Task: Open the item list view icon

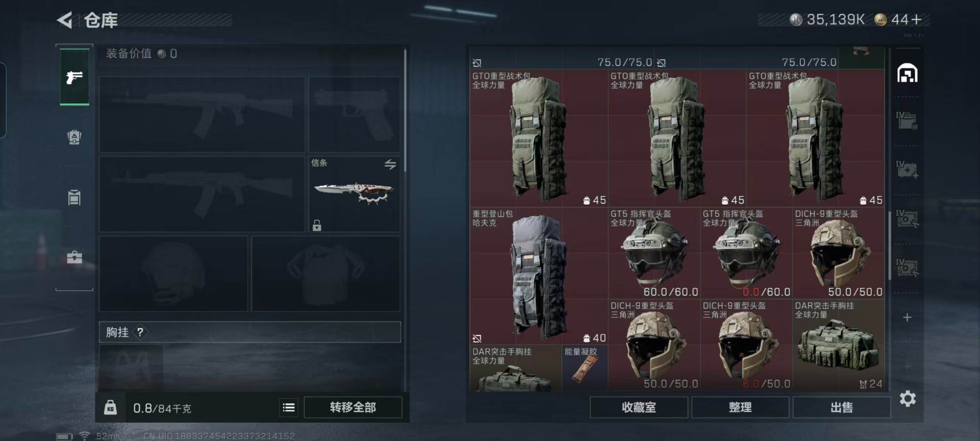Action: click(289, 407)
